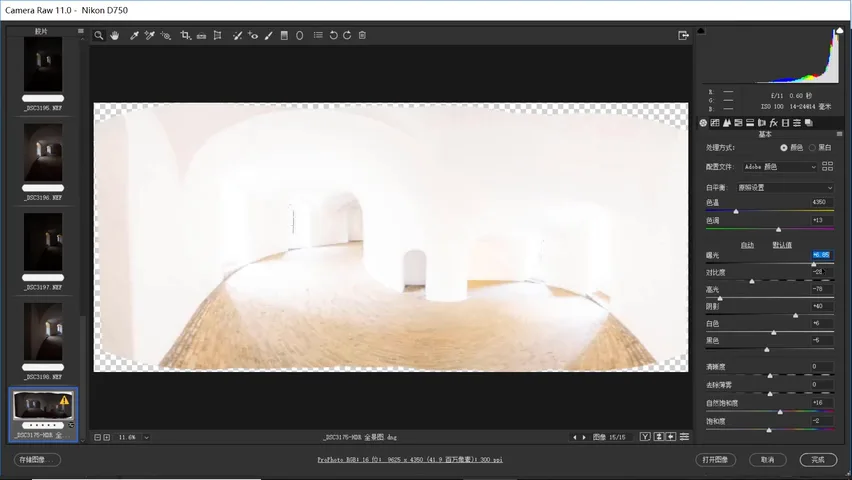Viewport: 852px width, 480px height.
Task: Click the 曝光 exposure slider handle
Action: tap(813, 264)
